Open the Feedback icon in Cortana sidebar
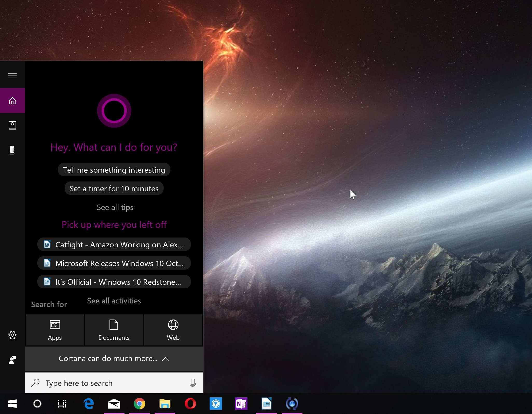 (x=12, y=360)
